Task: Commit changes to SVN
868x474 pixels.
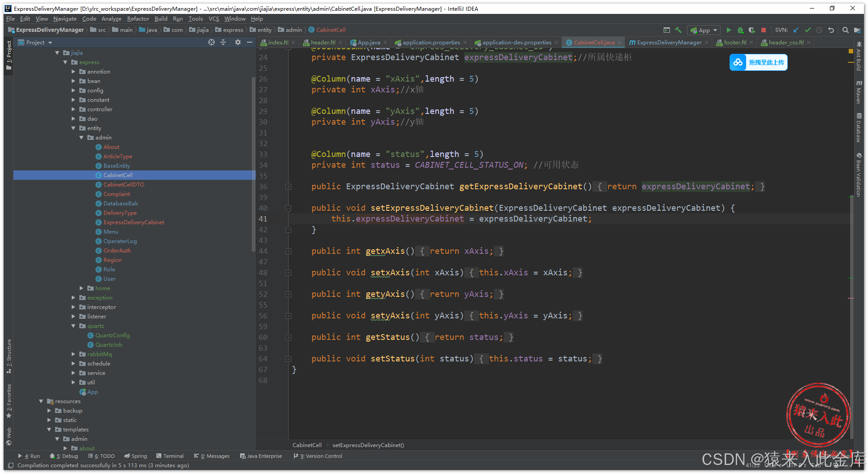Action: pos(808,30)
